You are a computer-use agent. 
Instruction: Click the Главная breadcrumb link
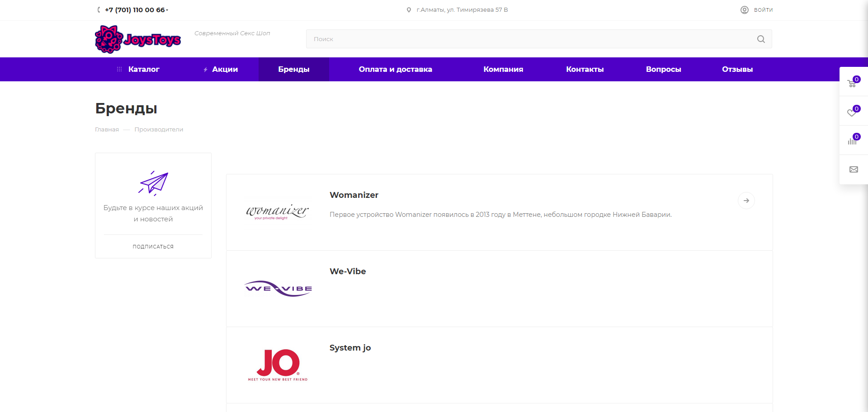click(x=107, y=129)
